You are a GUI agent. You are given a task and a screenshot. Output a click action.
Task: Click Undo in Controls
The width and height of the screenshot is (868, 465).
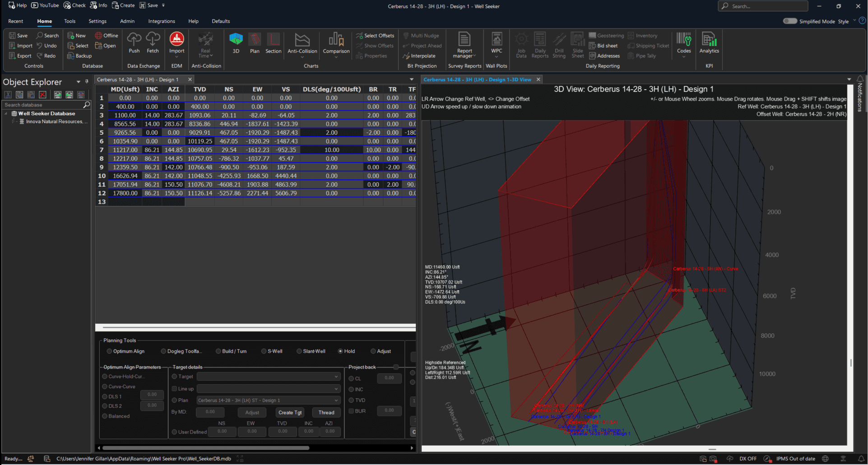tap(46, 46)
